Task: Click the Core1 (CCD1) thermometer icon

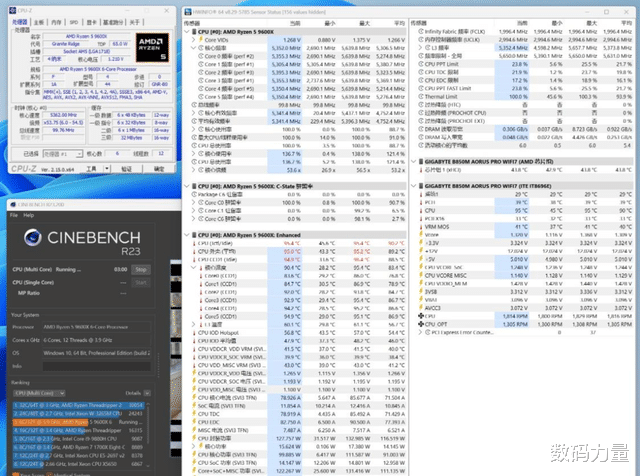Action: 201,284
